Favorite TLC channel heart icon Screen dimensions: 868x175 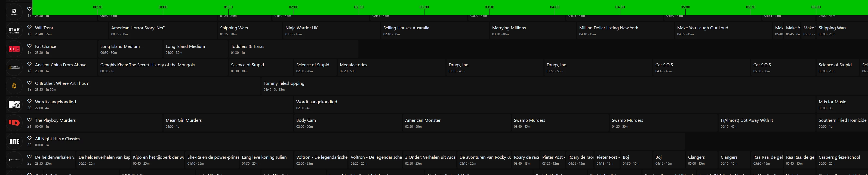tap(29, 46)
